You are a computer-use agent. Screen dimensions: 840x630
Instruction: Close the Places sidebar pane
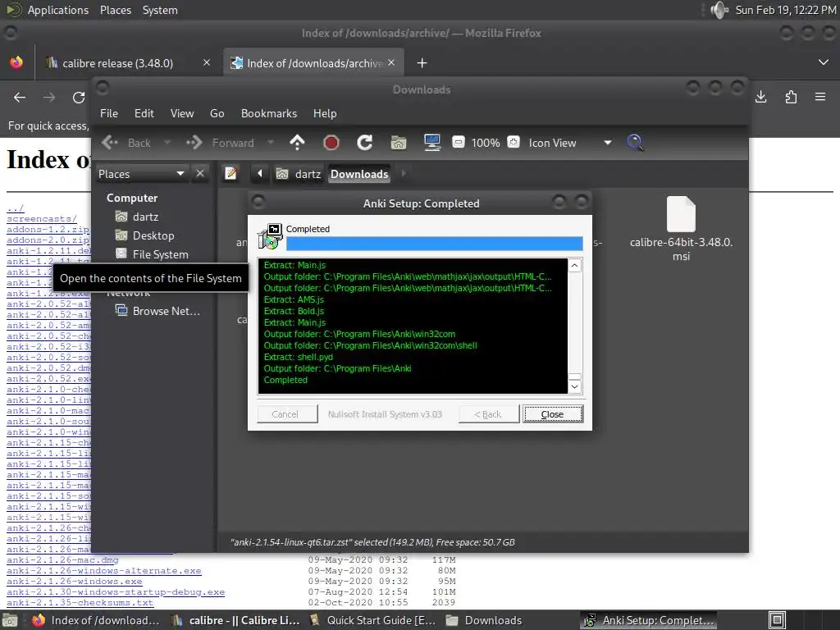(x=200, y=174)
